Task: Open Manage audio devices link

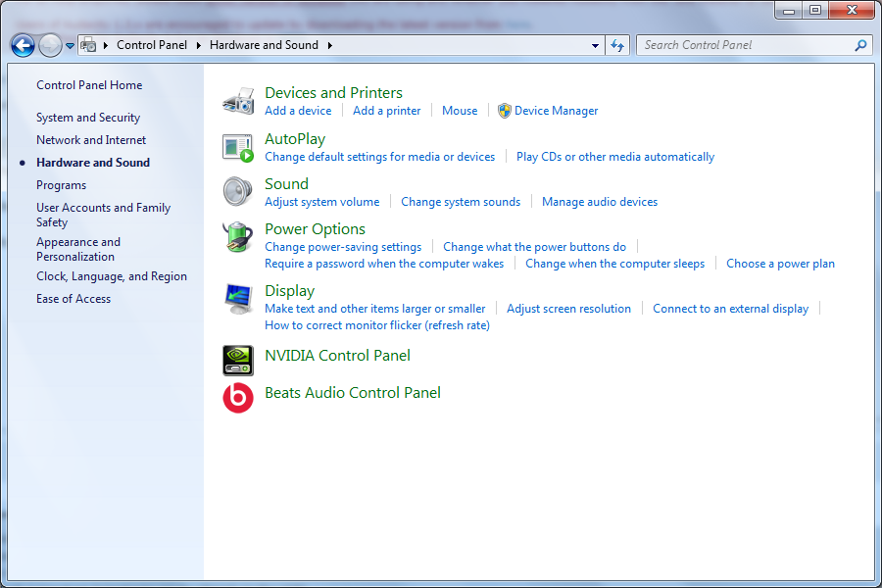Action: pos(600,202)
